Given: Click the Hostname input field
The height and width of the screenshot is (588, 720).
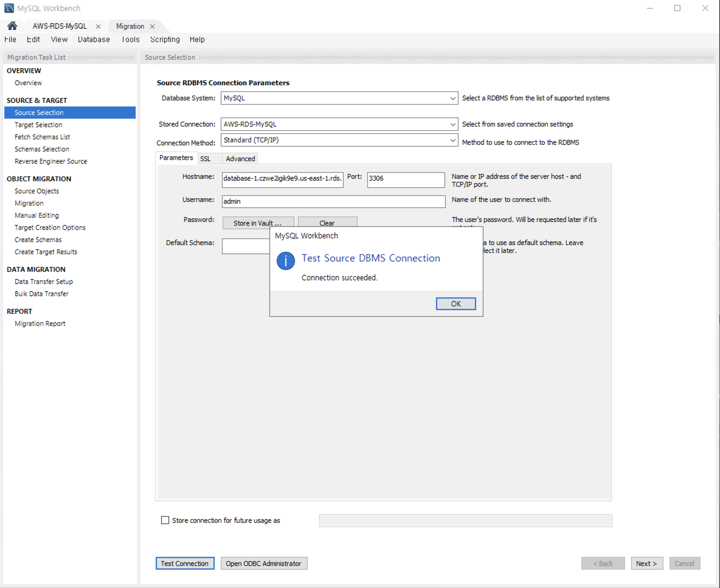Looking at the screenshot, I should (x=282, y=179).
